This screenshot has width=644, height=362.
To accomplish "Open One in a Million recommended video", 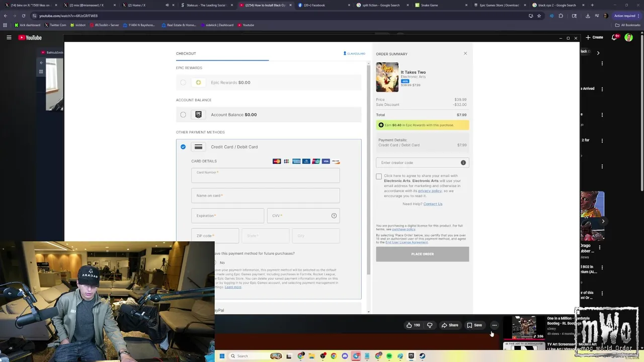I will pos(524,328).
